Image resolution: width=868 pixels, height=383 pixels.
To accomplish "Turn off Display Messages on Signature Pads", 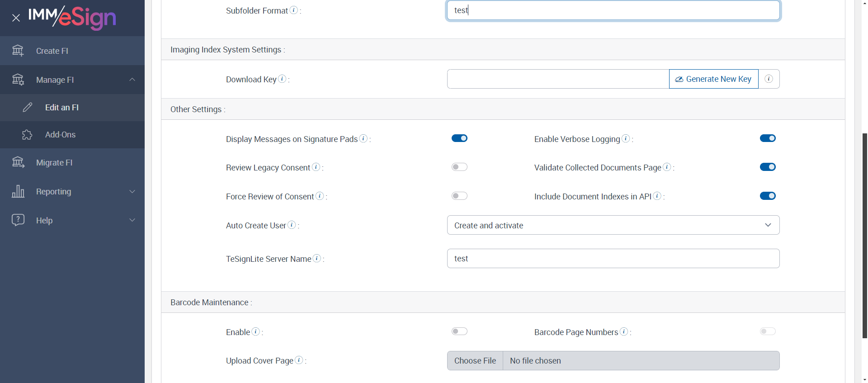I will click(459, 138).
